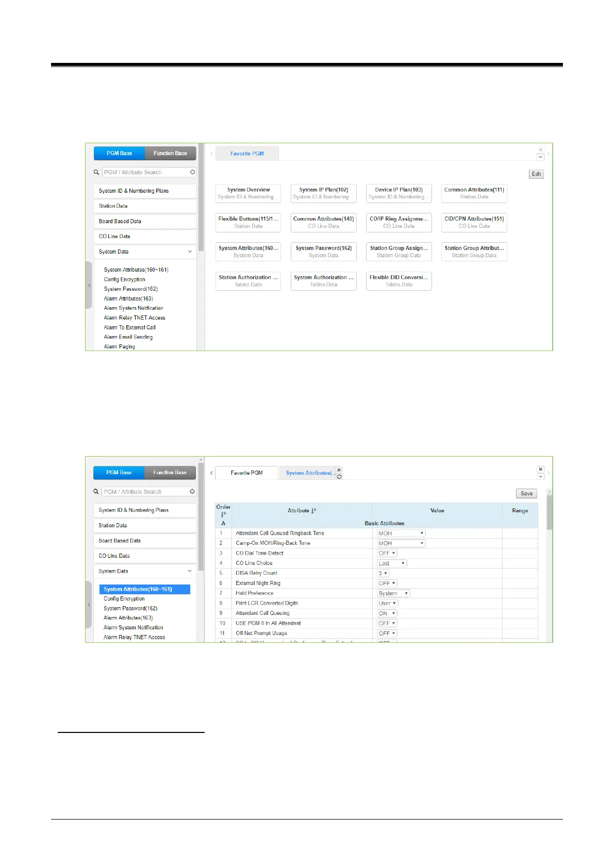The image size is (614, 868).
Task: Open tab list dropdown in upper screenshot
Action: pos(540,157)
